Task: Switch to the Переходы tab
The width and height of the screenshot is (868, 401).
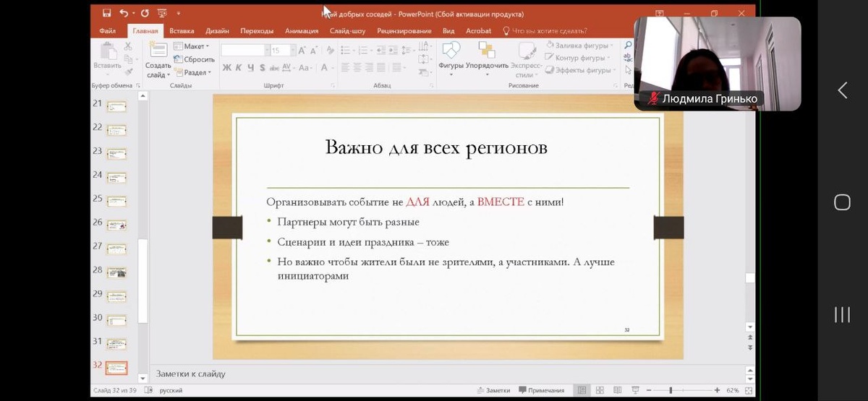Action: pos(257,31)
